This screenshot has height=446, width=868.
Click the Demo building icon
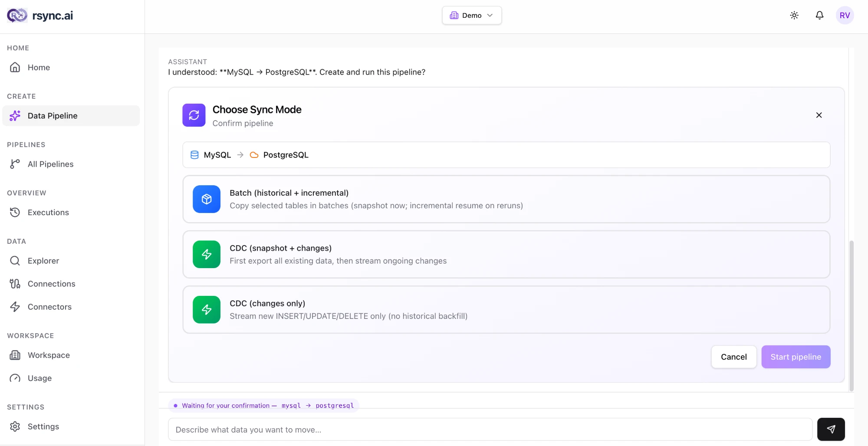(454, 15)
